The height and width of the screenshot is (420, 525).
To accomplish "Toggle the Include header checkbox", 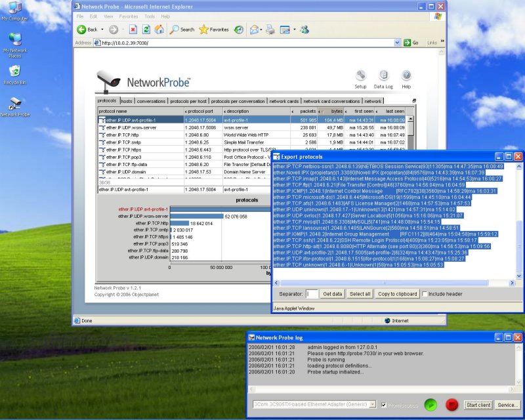I will click(425, 294).
